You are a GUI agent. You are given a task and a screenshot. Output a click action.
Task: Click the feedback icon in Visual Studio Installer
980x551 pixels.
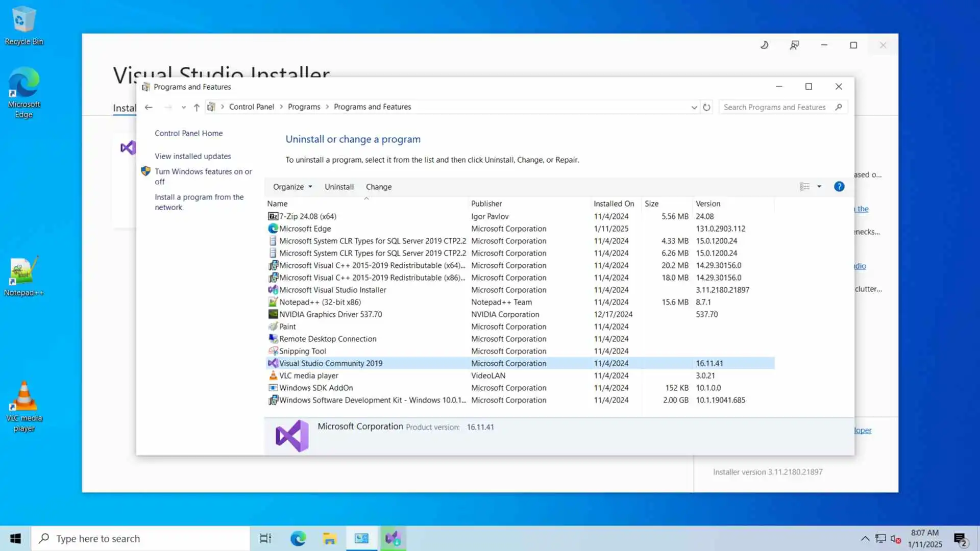(x=794, y=45)
